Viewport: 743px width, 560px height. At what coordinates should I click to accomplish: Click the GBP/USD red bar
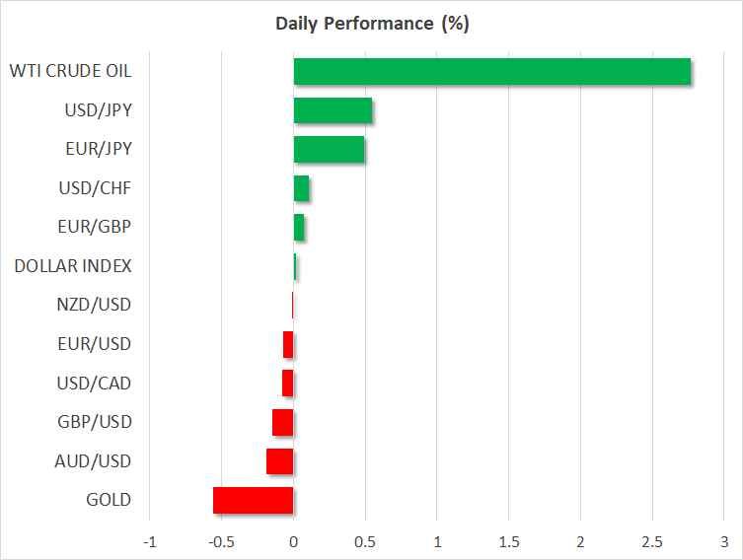coord(283,422)
